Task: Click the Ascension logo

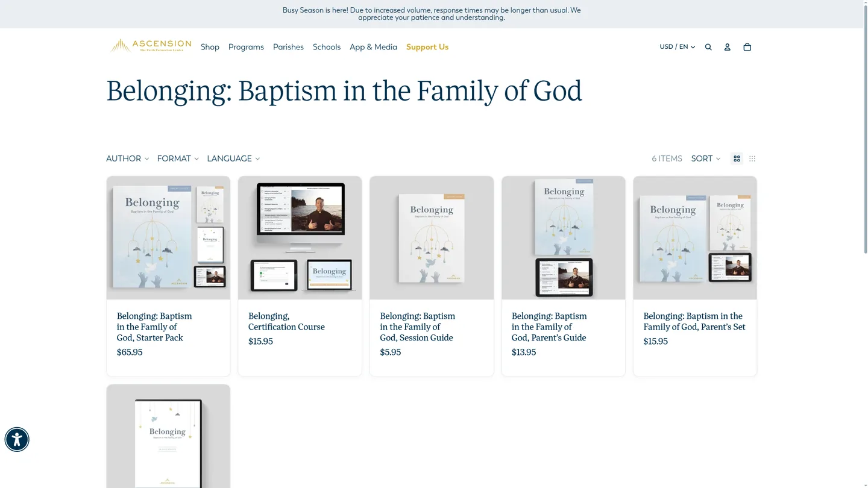Action: (x=150, y=46)
